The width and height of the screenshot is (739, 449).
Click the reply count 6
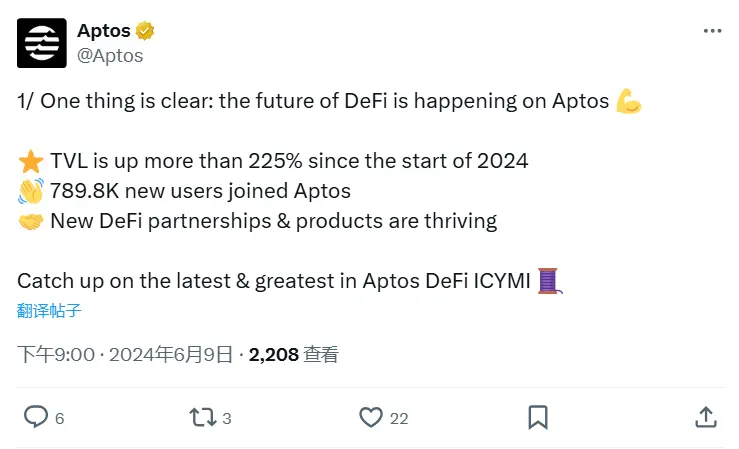pyautogui.click(x=59, y=418)
